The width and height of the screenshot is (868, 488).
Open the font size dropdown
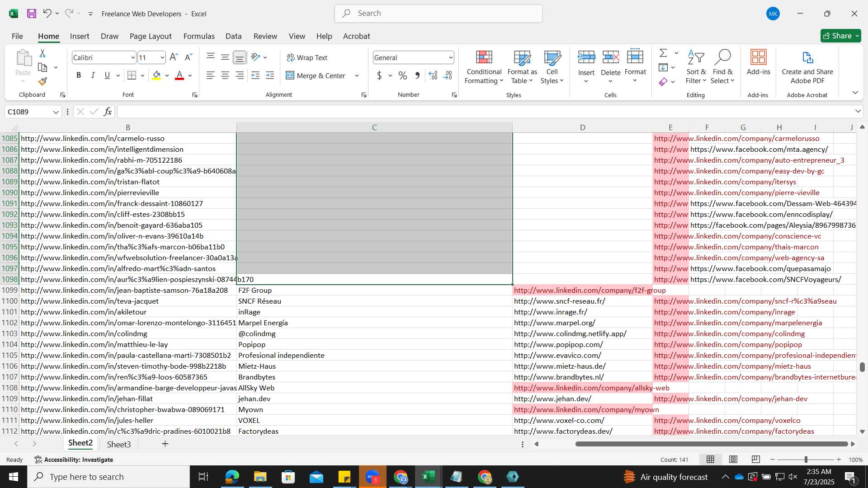pos(162,57)
